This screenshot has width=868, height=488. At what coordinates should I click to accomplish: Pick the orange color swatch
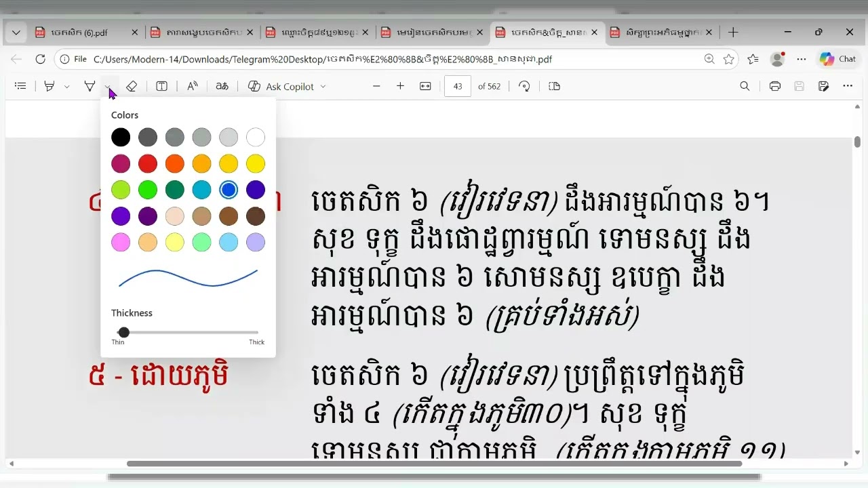pos(175,163)
